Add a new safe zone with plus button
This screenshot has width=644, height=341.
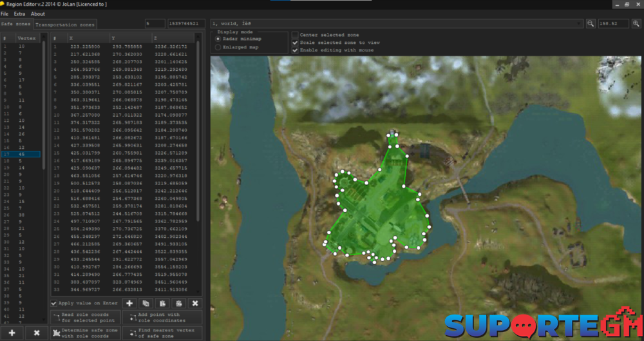coord(12,333)
